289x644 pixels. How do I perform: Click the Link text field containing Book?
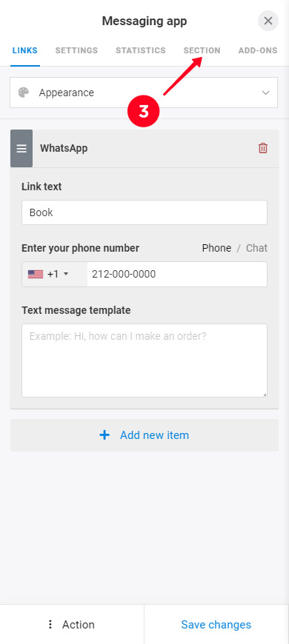pos(144,212)
